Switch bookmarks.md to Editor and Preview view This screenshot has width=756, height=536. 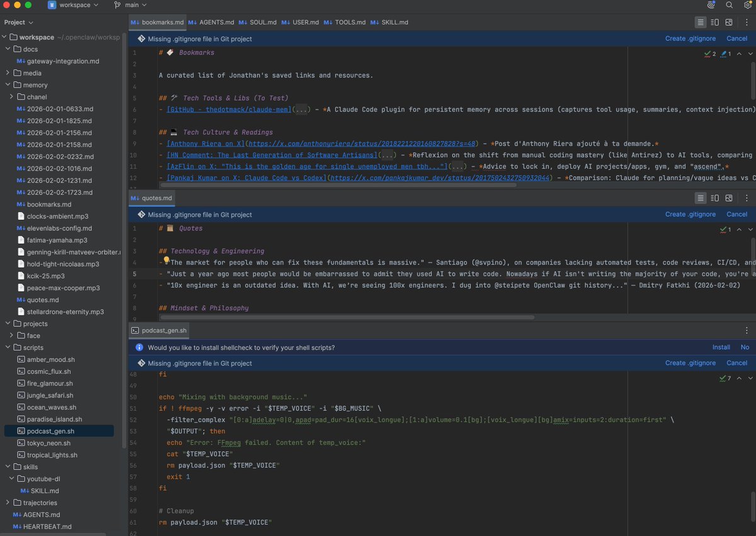(x=714, y=22)
